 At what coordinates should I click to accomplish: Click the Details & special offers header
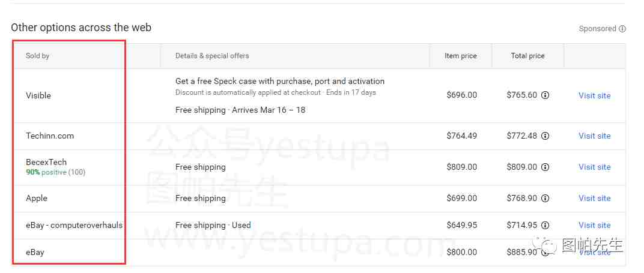pyautogui.click(x=212, y=56)
